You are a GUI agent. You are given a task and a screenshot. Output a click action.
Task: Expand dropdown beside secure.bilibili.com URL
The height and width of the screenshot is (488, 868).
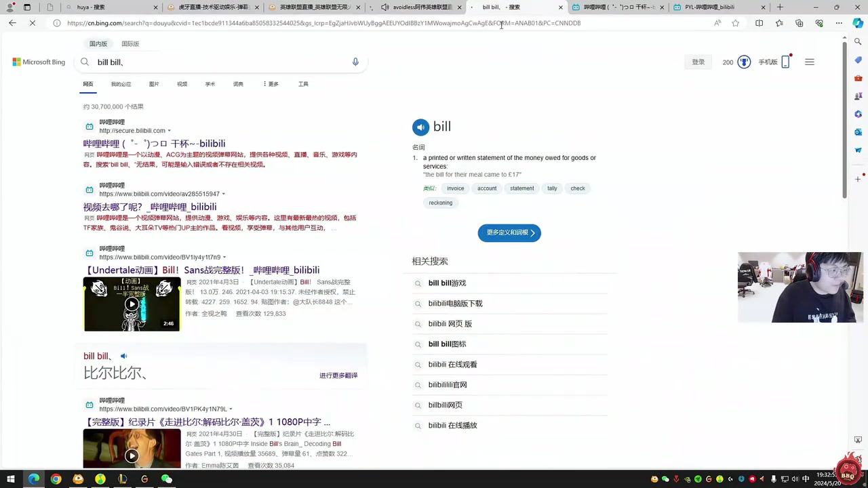(x=170, y=131)
